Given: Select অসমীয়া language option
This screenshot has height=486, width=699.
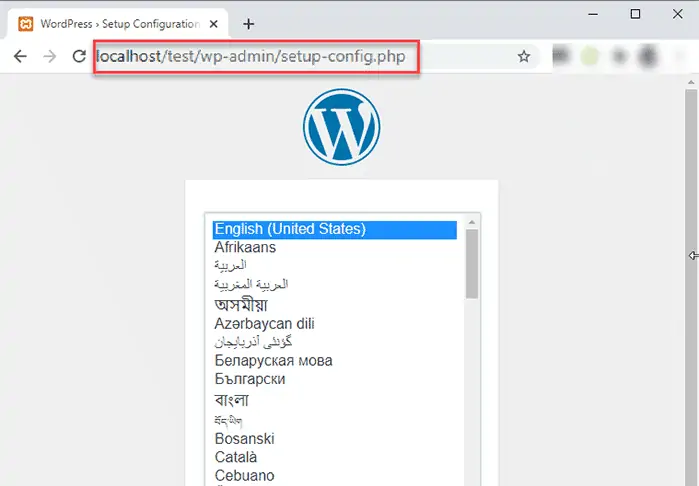Looking at the screenshot, I should pyautogui.click(x=335, y=305).
